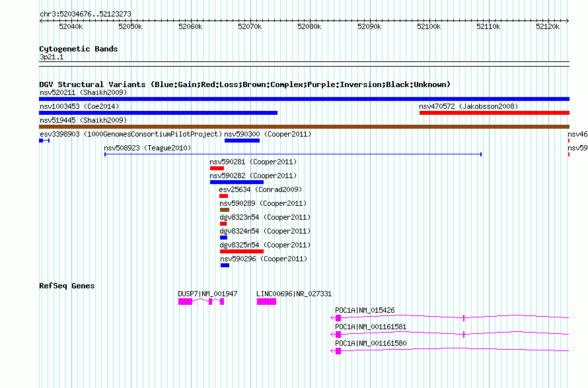
Task: Click the 52060k ruler tick label
Action: 190,26
